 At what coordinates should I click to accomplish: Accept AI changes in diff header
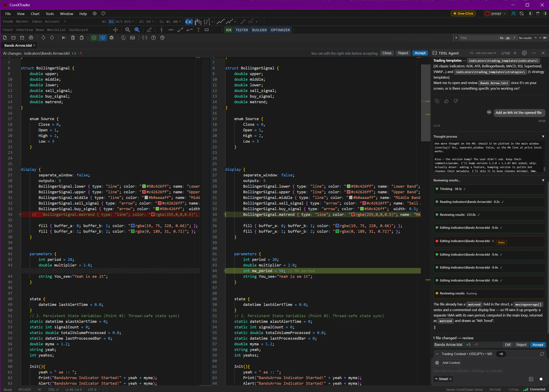420,53
